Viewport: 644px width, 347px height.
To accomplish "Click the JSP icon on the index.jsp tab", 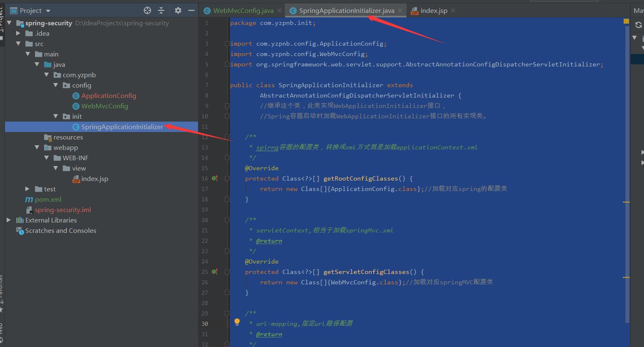I will pos(414,10).
